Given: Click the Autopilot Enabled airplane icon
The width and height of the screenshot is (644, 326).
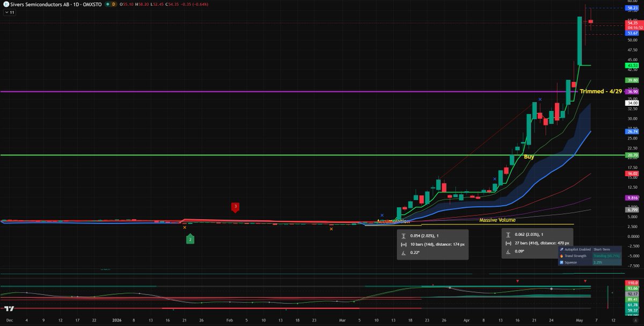Looking at the screenshot, I should point(561,250).
